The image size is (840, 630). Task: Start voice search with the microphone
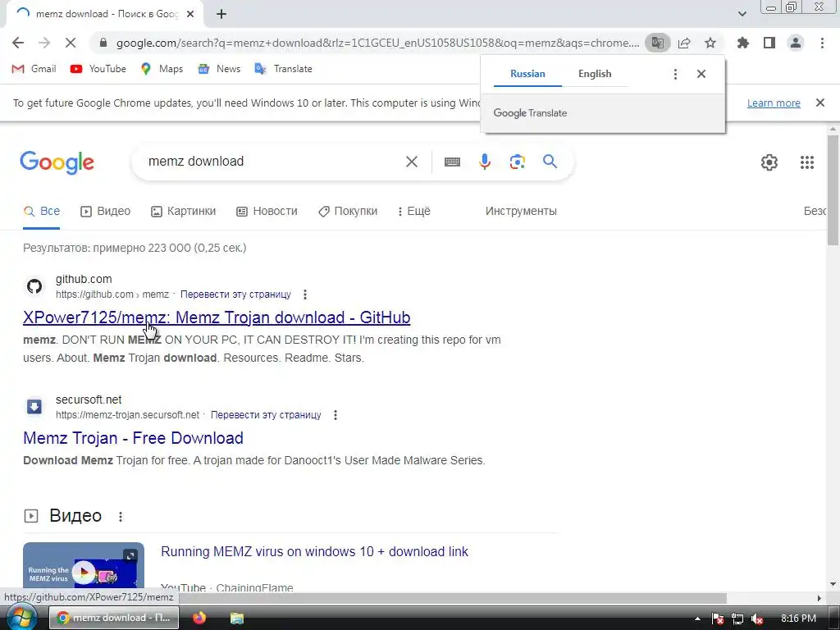pos(485,162)
